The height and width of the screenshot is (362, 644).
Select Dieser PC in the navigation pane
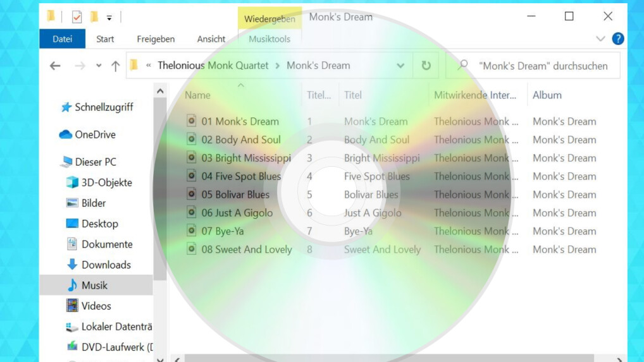[96, 162]
